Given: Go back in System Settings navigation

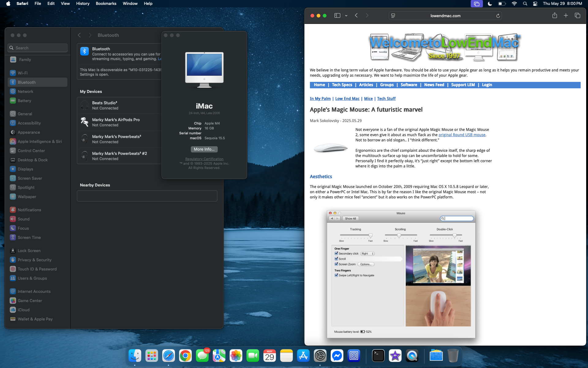Looking at the screenshot, I should pos(79,35).
